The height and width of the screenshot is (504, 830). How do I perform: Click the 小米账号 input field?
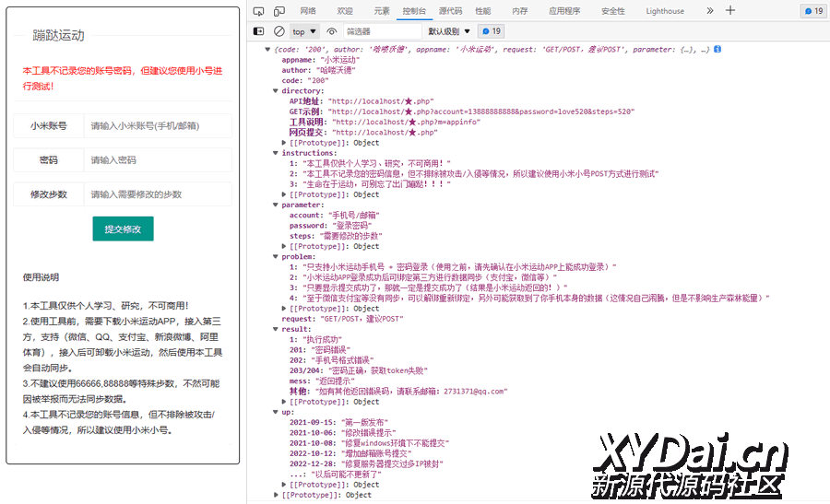157,126
